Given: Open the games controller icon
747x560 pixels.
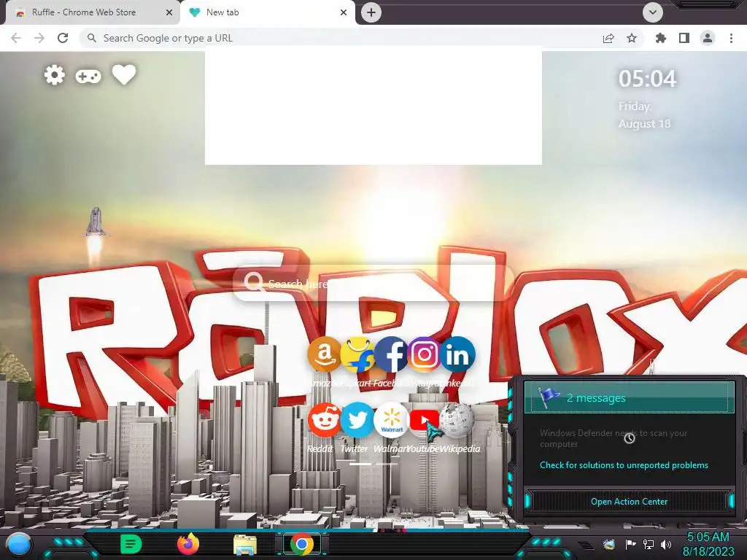Looking at the screenshot, I should point(88,76).
